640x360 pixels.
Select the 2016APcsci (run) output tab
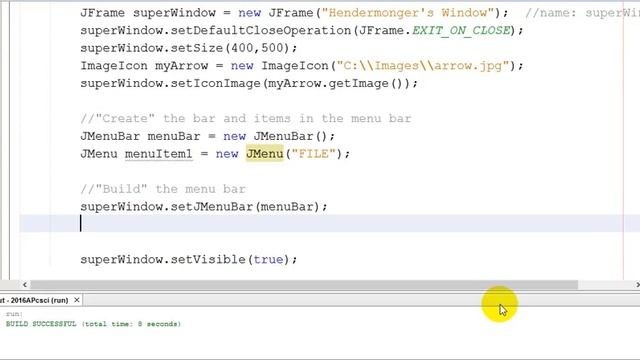pos(35,300)
